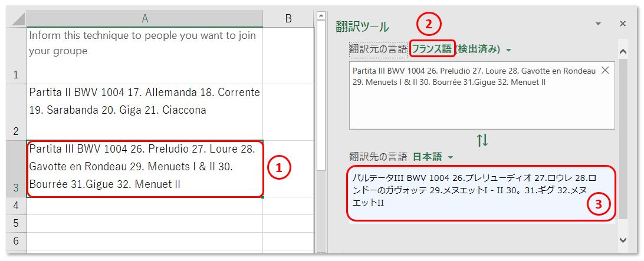Select cell containing 'Partita III BWV 1004'
The height and width of the screenshot is (261, 644).
[144, 169]
